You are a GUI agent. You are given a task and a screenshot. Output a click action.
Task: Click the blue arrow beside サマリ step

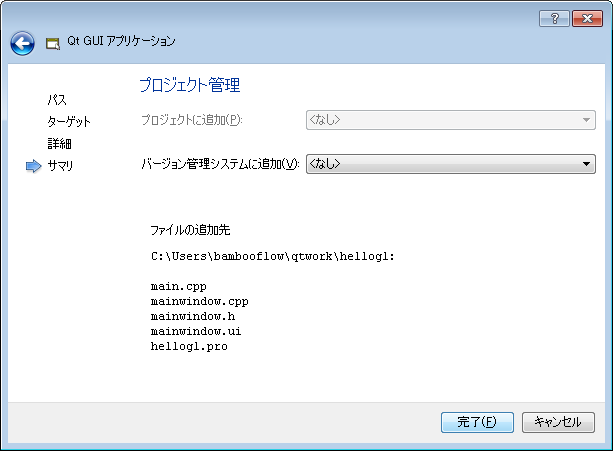(34, 166)
